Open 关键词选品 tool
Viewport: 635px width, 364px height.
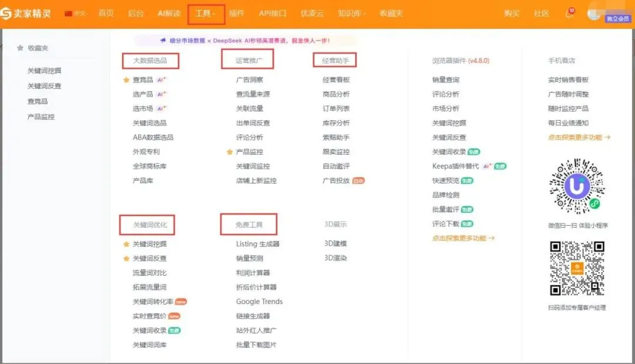pyautogui.click(x=149, y=123)
